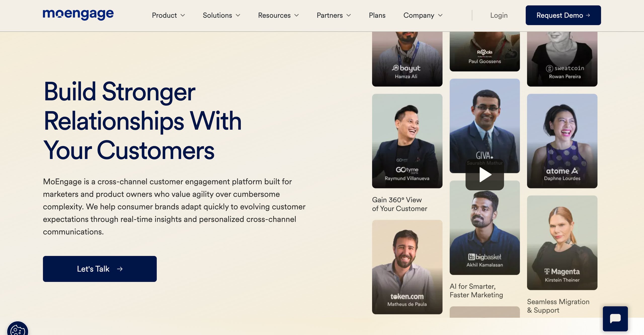Click the Kirstein Theiner Magenta thumbnail
Image resolution: width=644 pixels, height=335 pixels.
point(562,243)
